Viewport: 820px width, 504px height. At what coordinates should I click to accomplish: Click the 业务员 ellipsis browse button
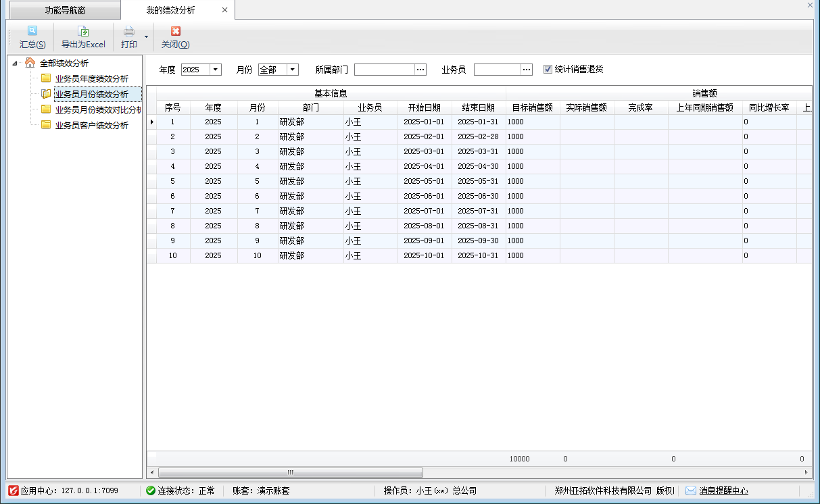527,70
